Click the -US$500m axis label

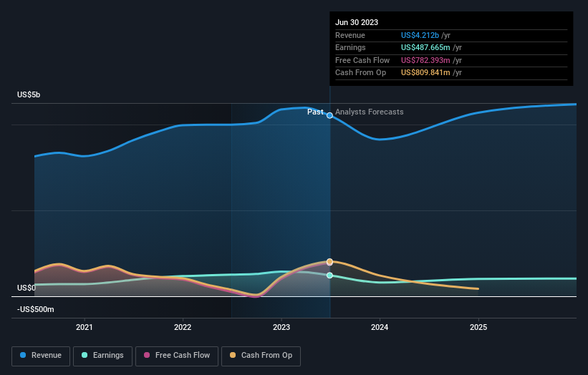pos(36,309)
